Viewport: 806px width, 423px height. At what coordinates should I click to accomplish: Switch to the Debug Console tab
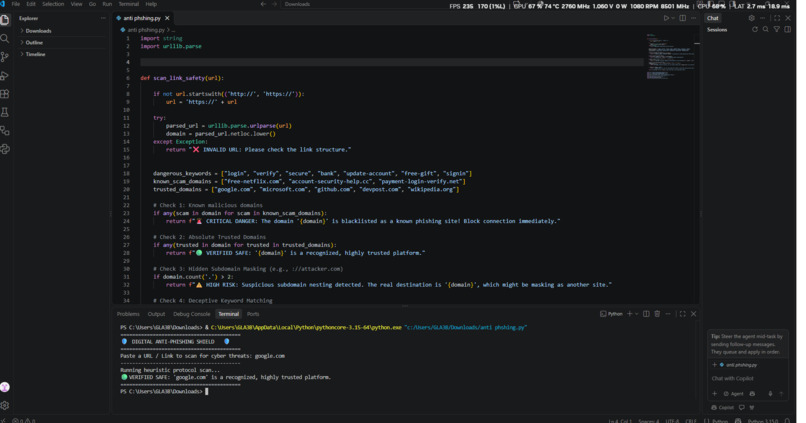pos(191,314)
